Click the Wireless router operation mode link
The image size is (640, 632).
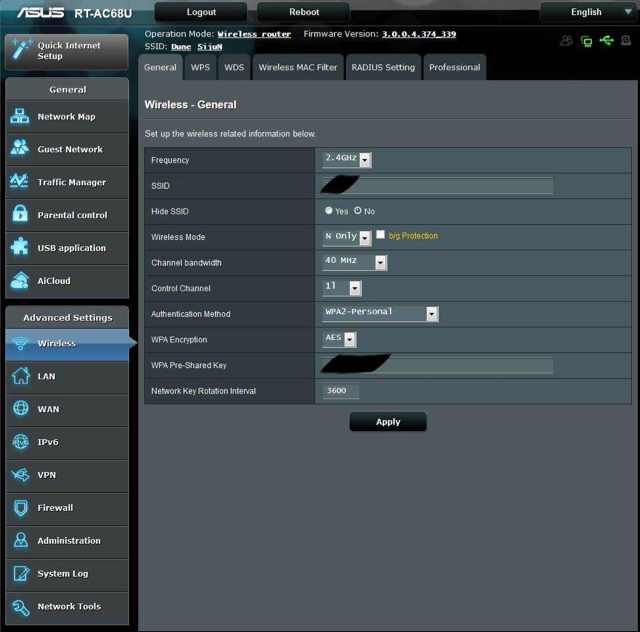[254, 34]
